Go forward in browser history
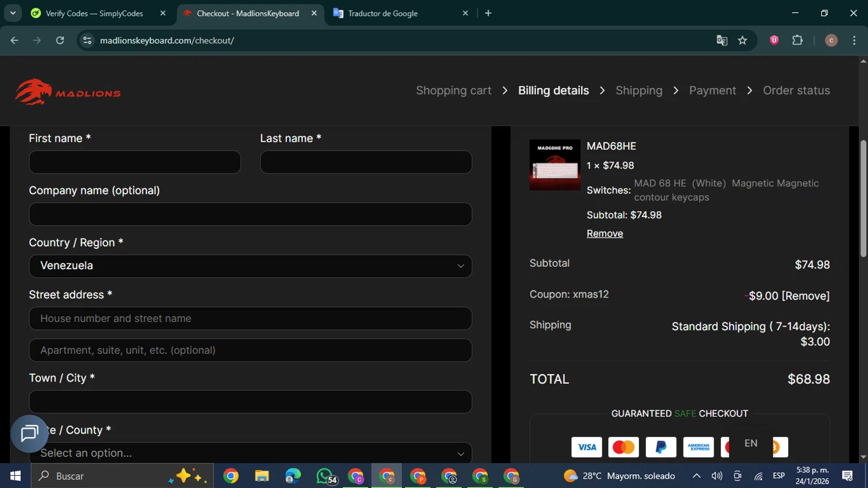 point(37,41)
